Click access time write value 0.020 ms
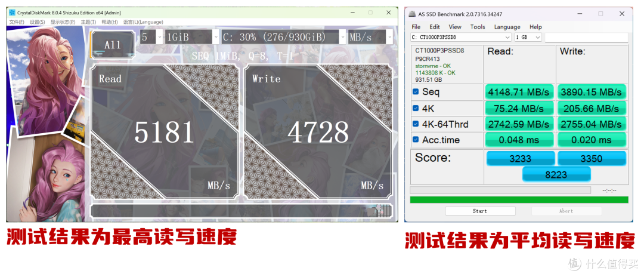This screenshot has height=277, width=644. (592, 140)
